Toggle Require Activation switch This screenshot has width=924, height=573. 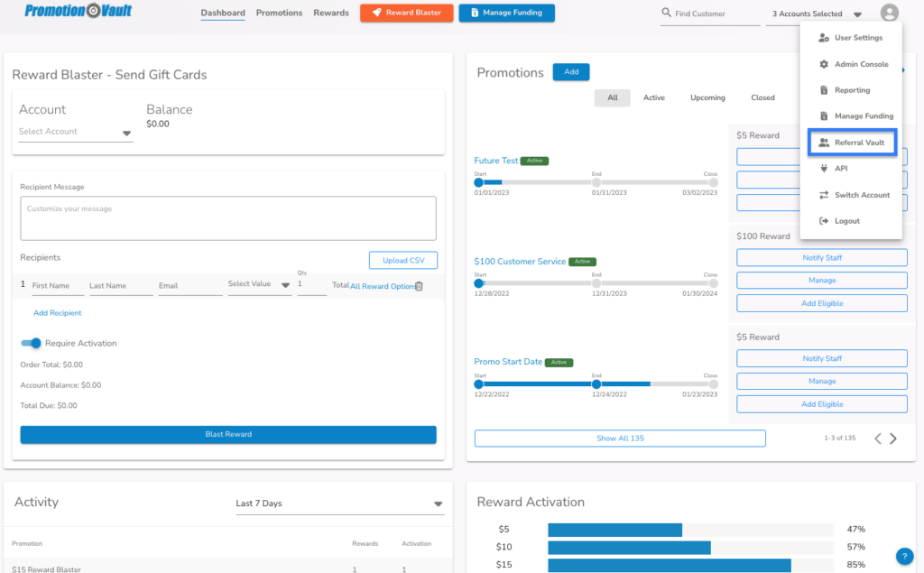(x=31, y=343)
